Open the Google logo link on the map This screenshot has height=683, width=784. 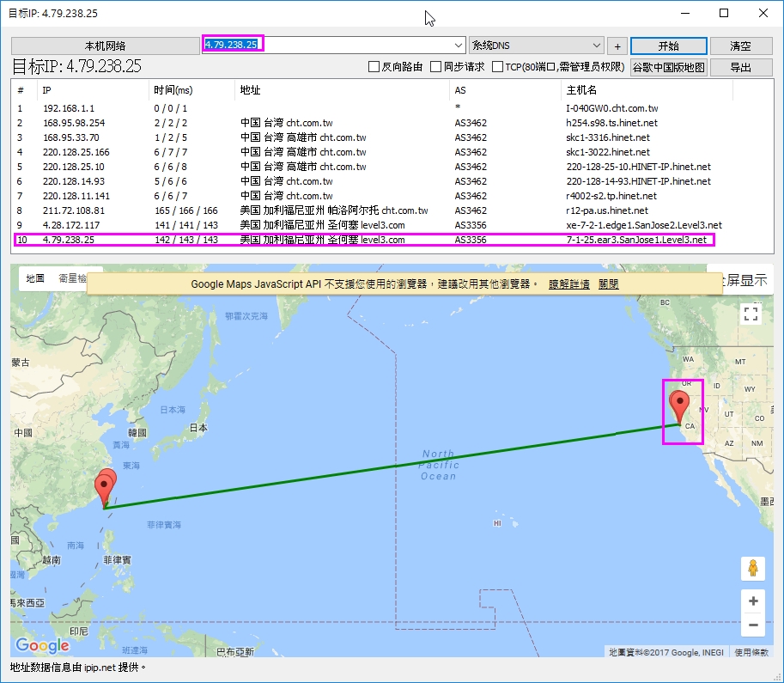[x=42, y=645]
